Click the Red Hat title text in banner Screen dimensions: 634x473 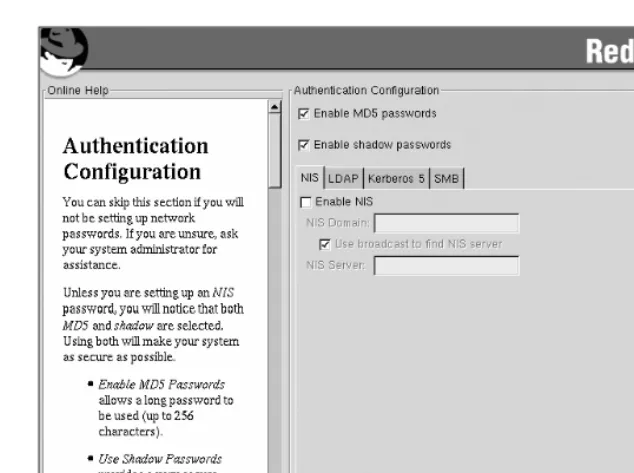pos(610,51)
